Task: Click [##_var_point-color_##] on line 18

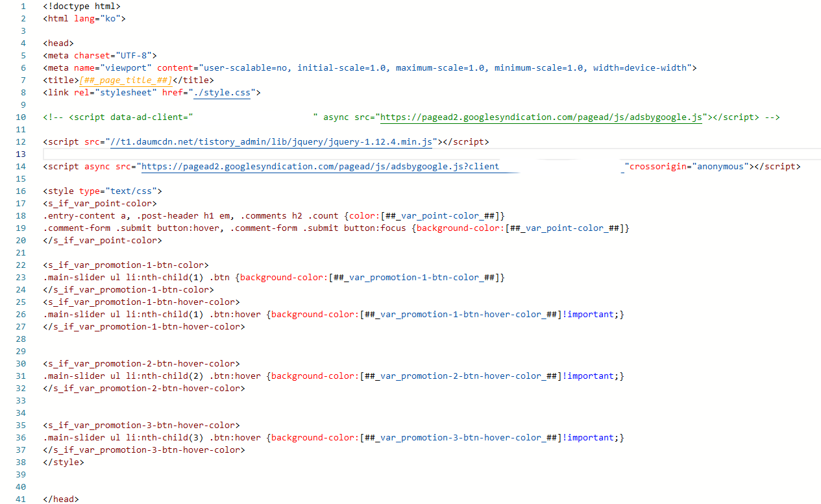Action: click(x=440, y=215)
